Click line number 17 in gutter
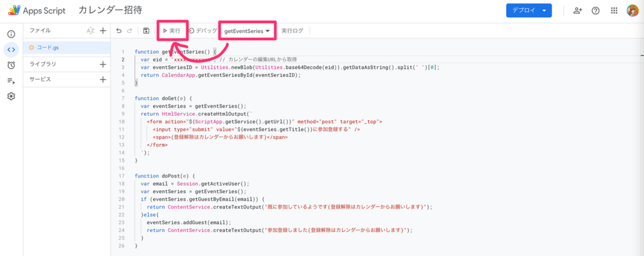Viewport: 644px width, 256px height. click(x=121, y=176)
